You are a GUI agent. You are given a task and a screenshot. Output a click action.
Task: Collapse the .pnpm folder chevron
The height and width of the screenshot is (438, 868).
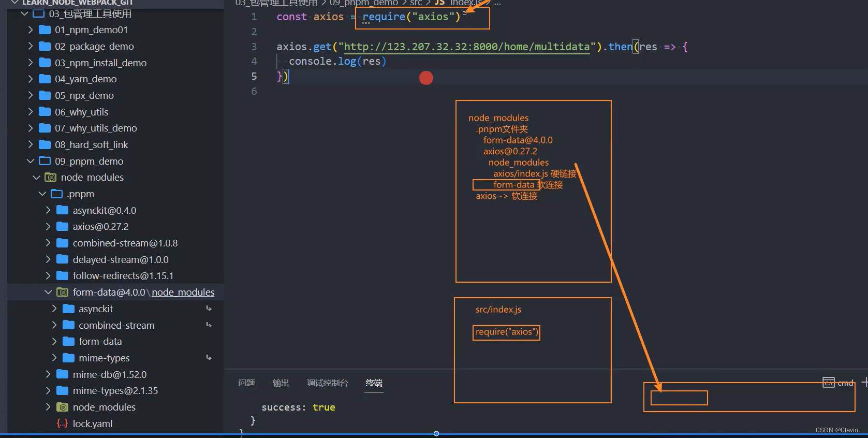coord(42,194)
